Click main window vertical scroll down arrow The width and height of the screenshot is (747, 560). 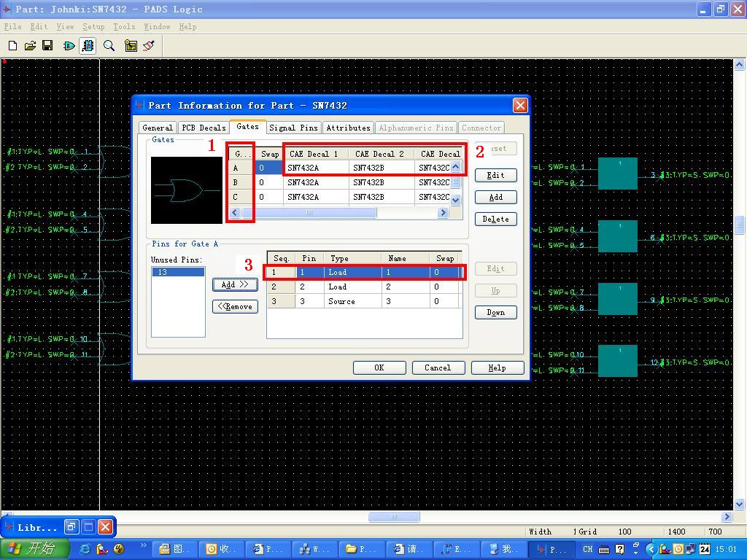(x=740, y=504)
